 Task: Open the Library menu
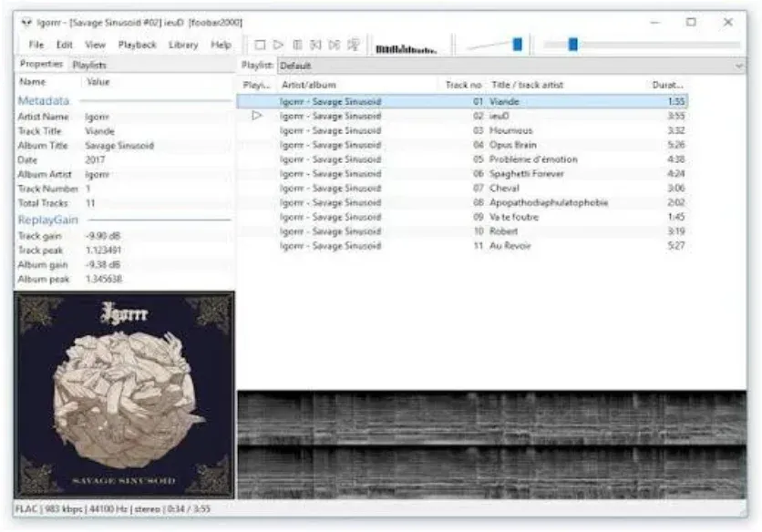pyautogui.click(x=183, y=45)
